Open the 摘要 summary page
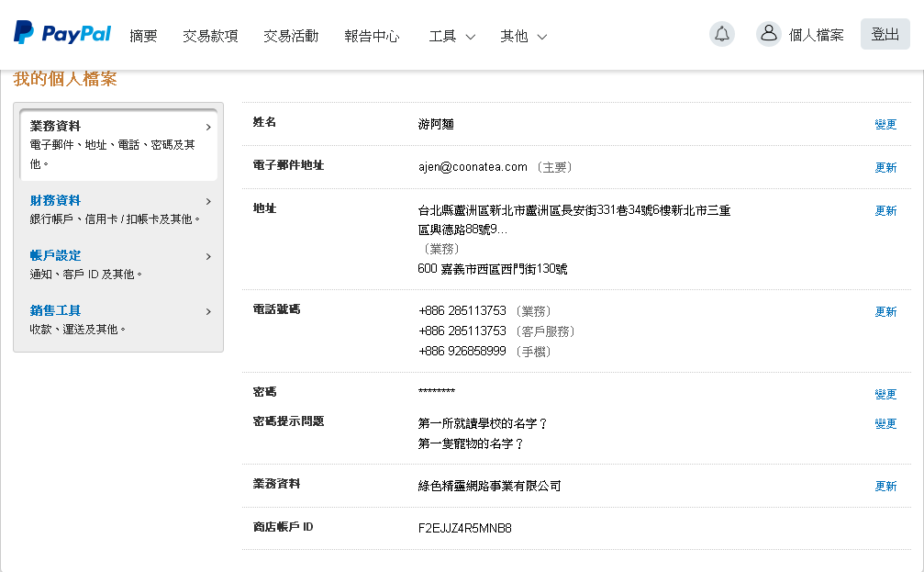This screenshot has width=924, height=572. 143,36
